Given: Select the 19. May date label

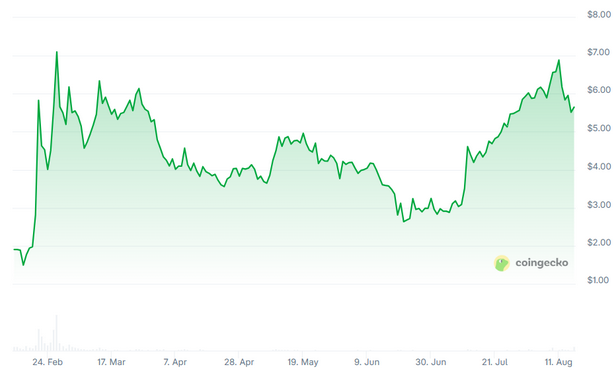Looking at the screenshot, I should 303,362.
